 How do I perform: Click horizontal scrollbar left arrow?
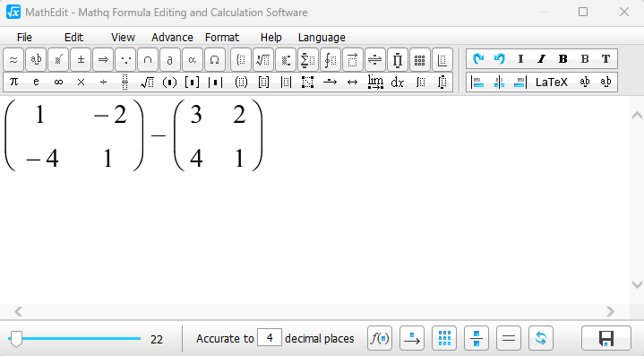coord(18,311)
